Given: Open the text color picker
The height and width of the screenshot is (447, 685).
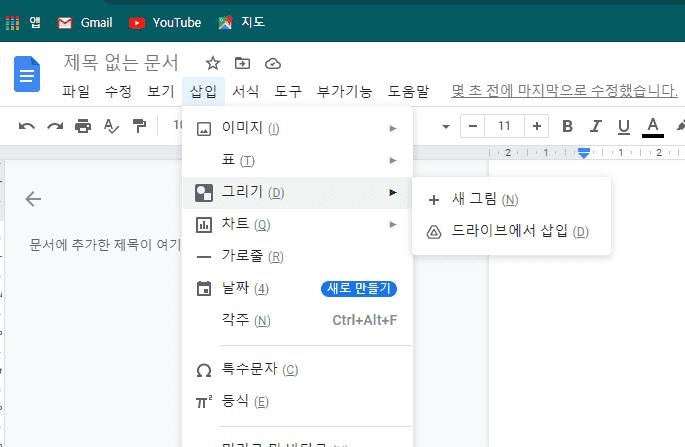Looking at the screenshot, I should (653, 127).
